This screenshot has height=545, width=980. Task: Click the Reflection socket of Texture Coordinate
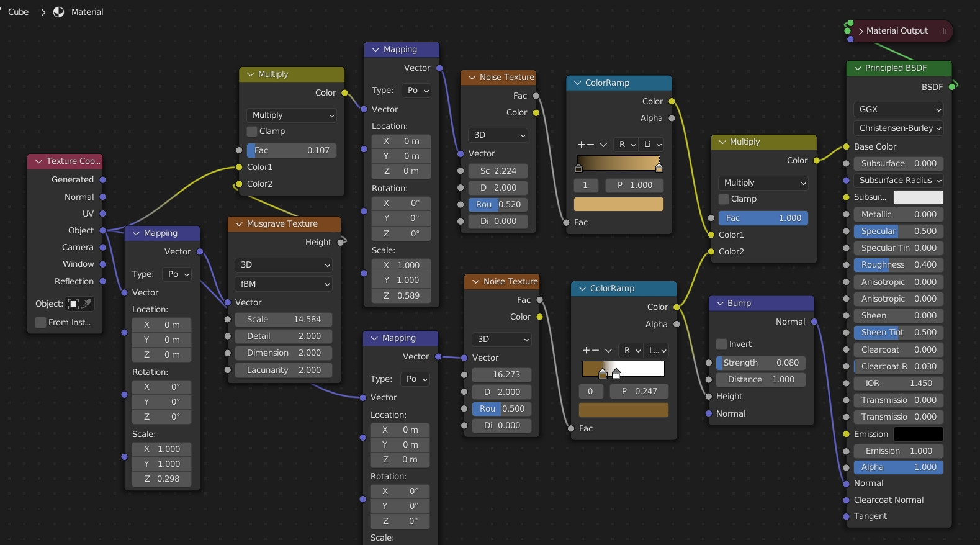(102, 281)
